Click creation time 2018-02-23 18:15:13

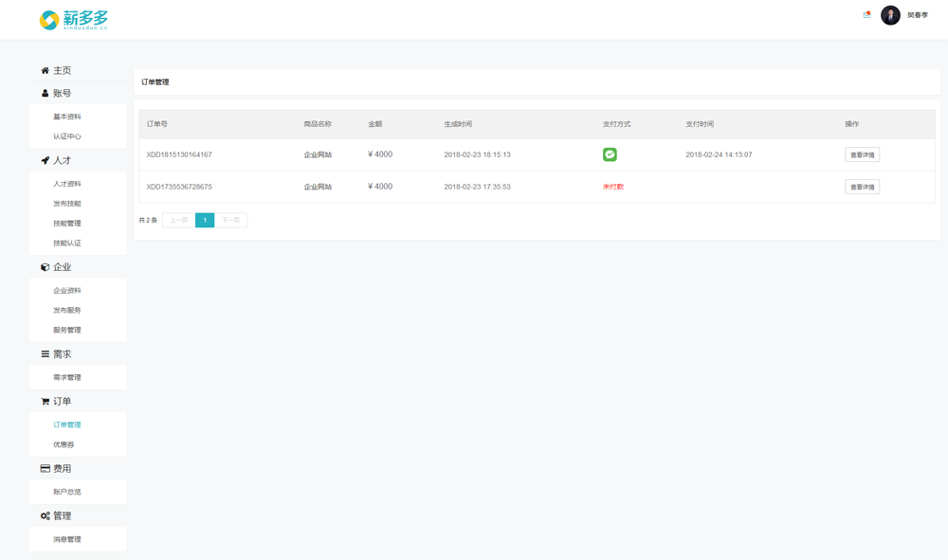pyautogui.click(x=477, y=154)
